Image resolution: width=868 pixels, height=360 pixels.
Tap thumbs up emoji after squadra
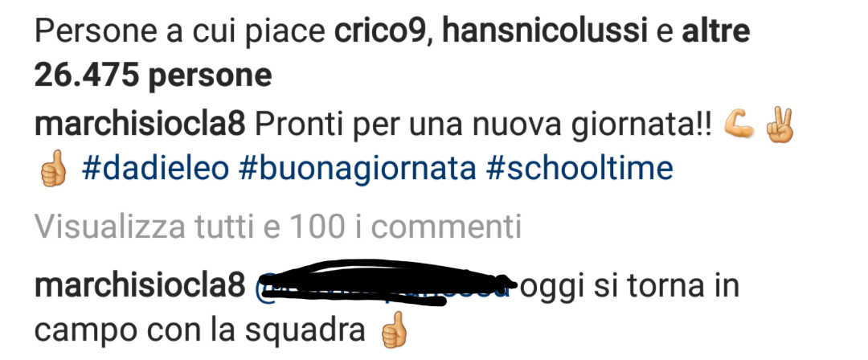[x=394, y=332]
